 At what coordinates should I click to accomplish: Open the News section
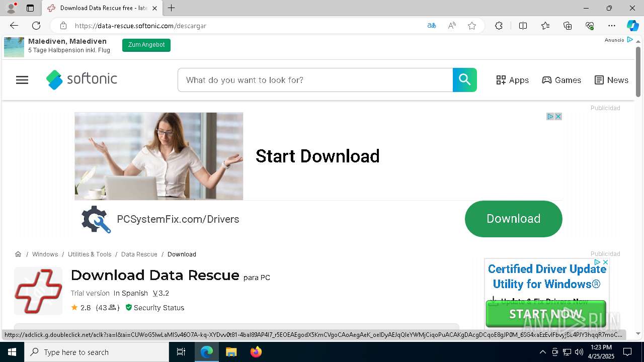point(611,80)
